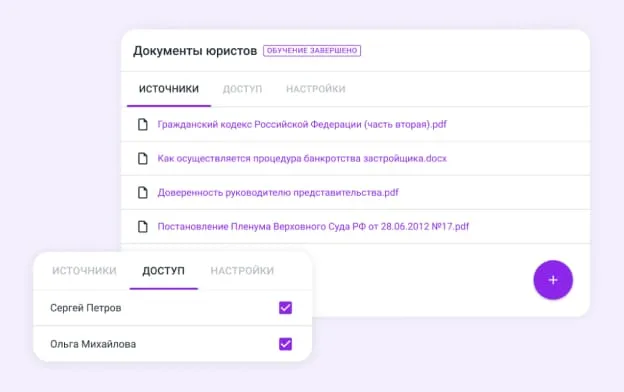Click the Документы юристов title

(x=195, y=51)
